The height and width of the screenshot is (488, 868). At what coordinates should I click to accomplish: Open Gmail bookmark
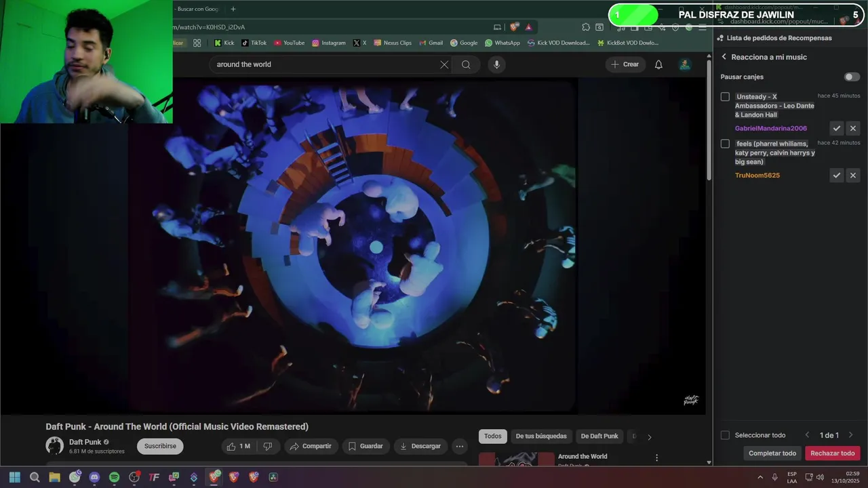431,43
